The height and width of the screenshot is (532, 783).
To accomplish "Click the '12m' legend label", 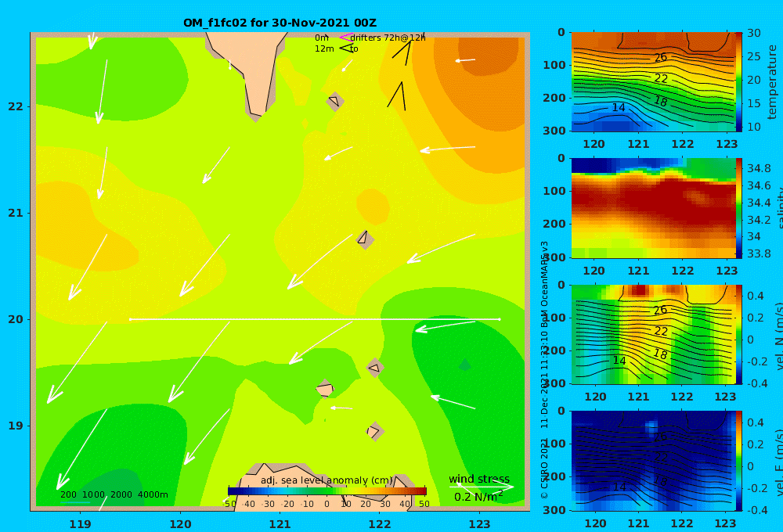I will [x=324, y=49].
